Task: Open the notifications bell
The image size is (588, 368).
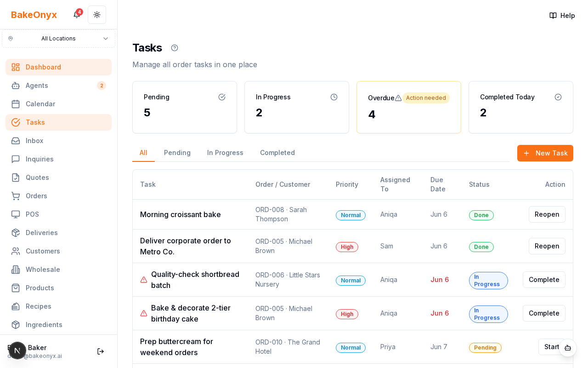Action: pyautogui.click(x=77, y=15)
